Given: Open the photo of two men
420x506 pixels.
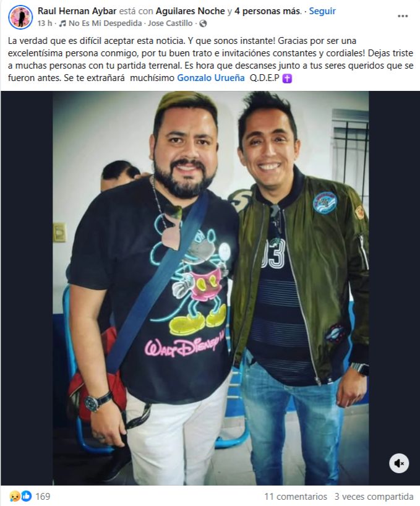Looking at the screenshot, I should 211,288.
